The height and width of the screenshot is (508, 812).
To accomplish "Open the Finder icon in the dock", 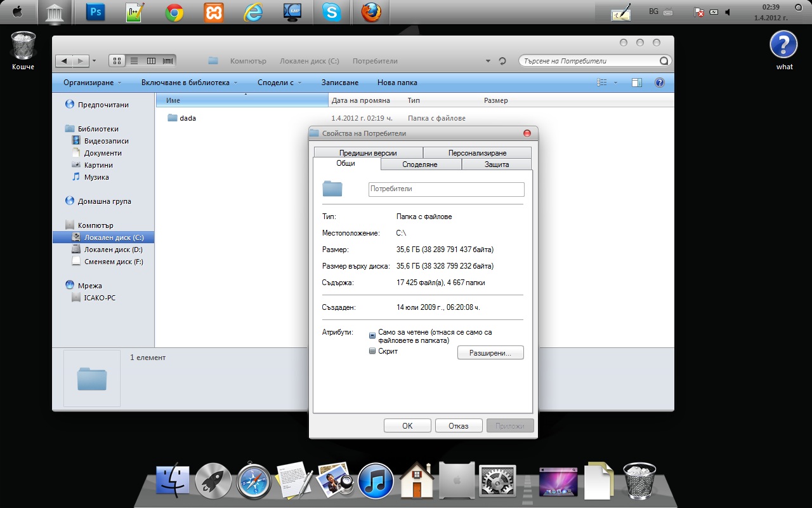I will [173, 479].
